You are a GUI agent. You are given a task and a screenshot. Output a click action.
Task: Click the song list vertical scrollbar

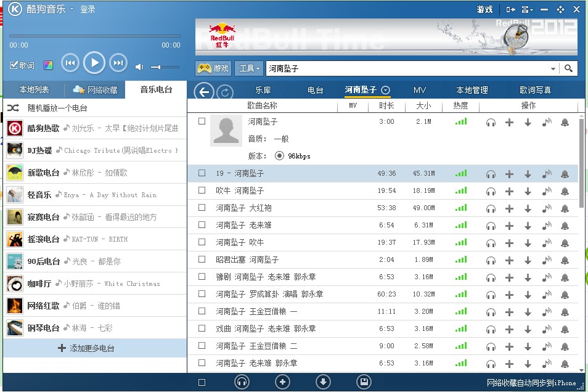coord(581,163)
